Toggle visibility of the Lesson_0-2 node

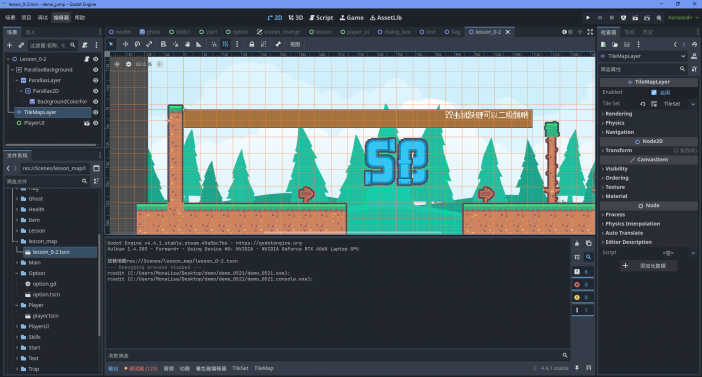tap(95, 59)
